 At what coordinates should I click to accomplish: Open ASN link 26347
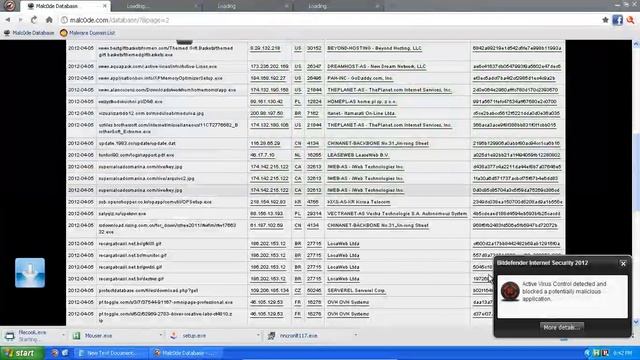coord(314,66)
